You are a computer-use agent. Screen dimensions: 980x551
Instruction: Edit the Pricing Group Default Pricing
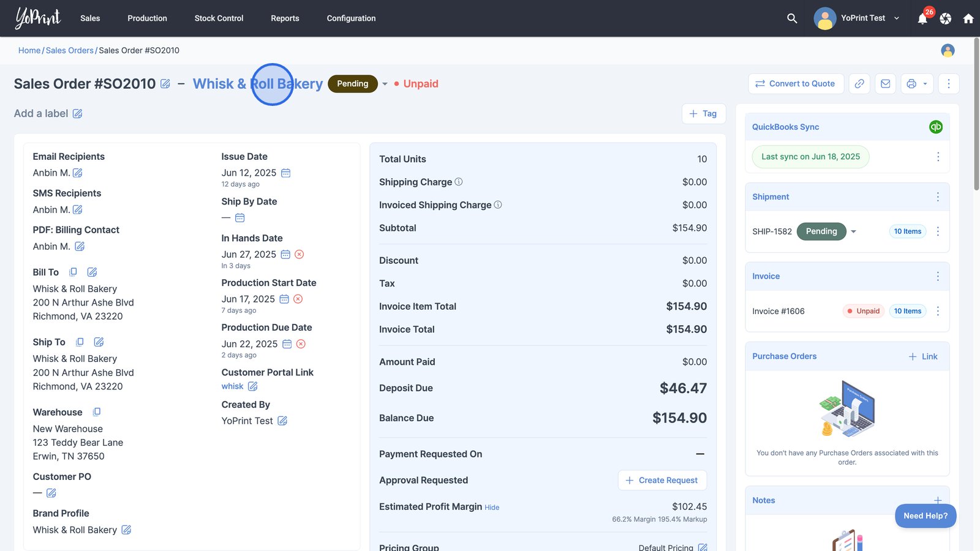(703, 548)
